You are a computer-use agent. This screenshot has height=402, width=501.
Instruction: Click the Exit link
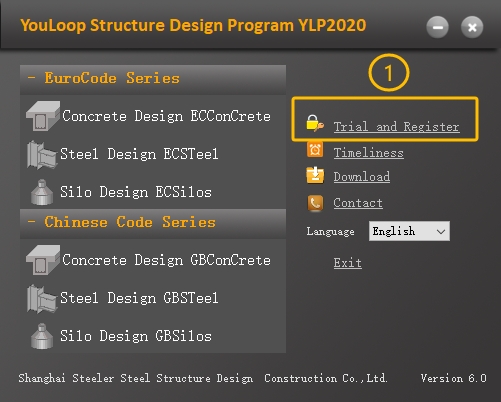pyautogui.click(x=348, y=263)
